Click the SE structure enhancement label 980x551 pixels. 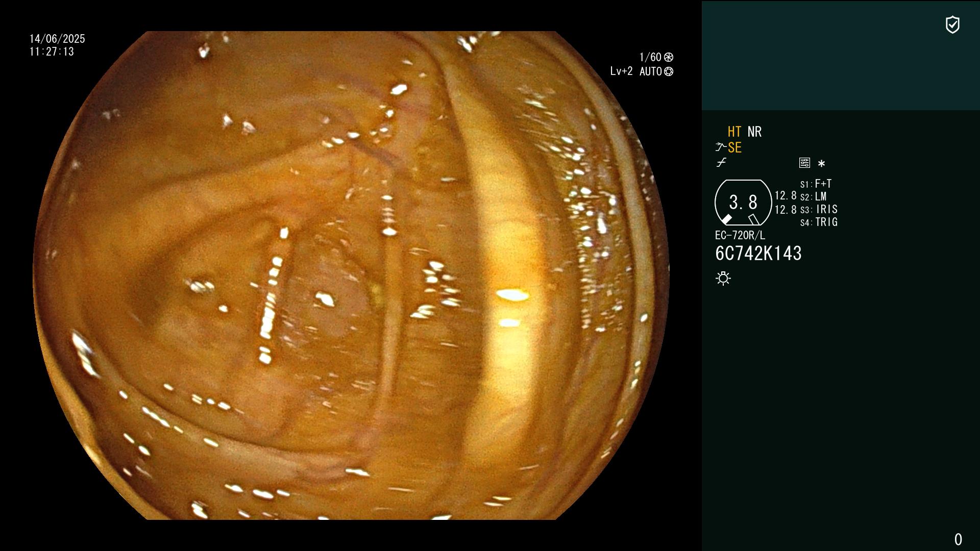click(x=734, y=147)
